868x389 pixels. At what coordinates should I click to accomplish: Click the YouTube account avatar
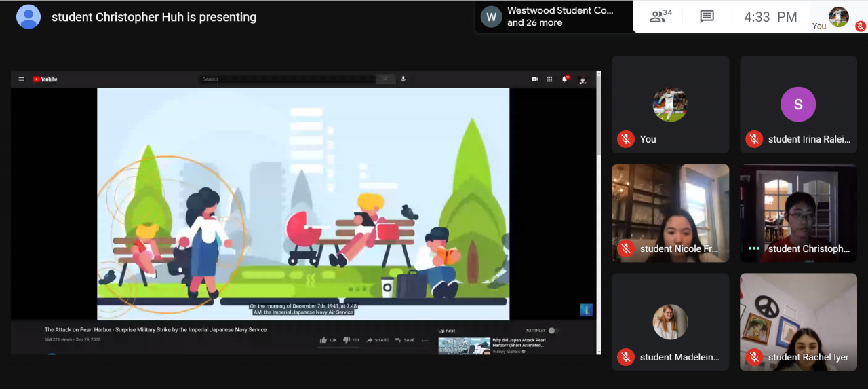(x=582, y=79)
